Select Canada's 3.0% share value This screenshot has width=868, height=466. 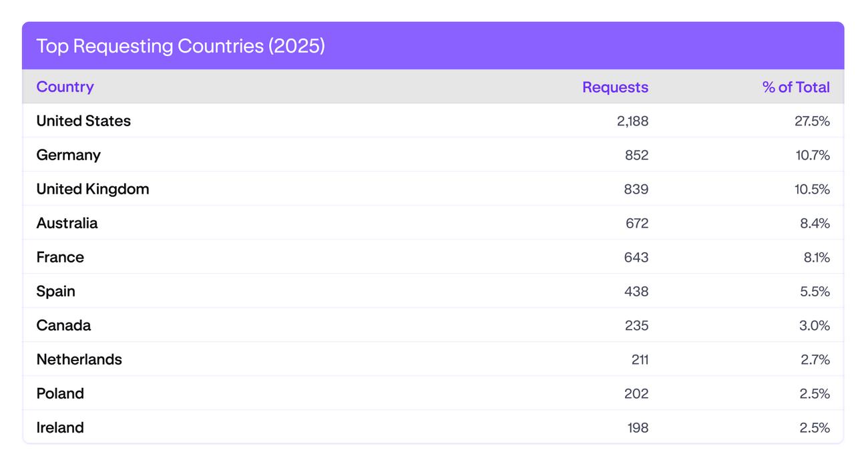point(815,325)
